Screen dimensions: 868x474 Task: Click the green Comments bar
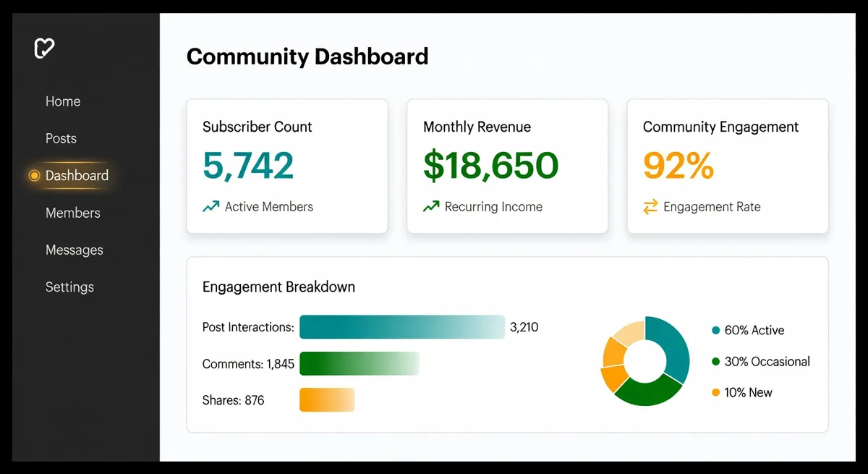(359, 364)
